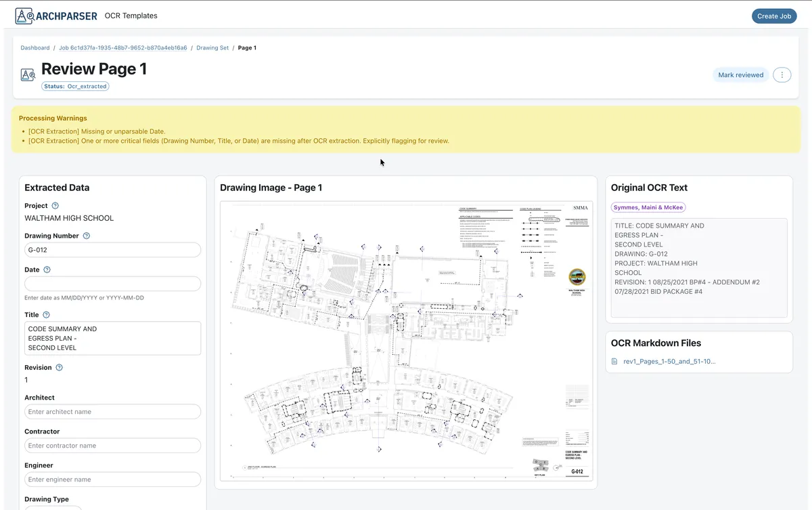Mark this page as reviewed
This screenshot has width=812, height=510.
(740, 75)
